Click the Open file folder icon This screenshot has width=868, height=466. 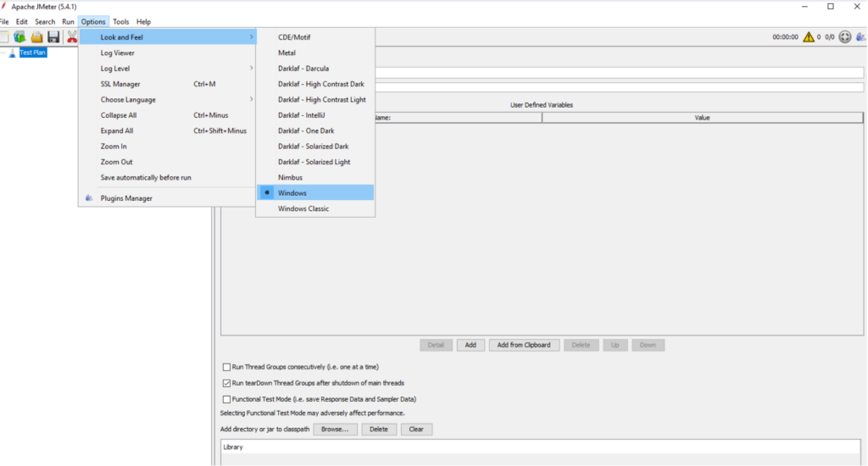point(36,36)
